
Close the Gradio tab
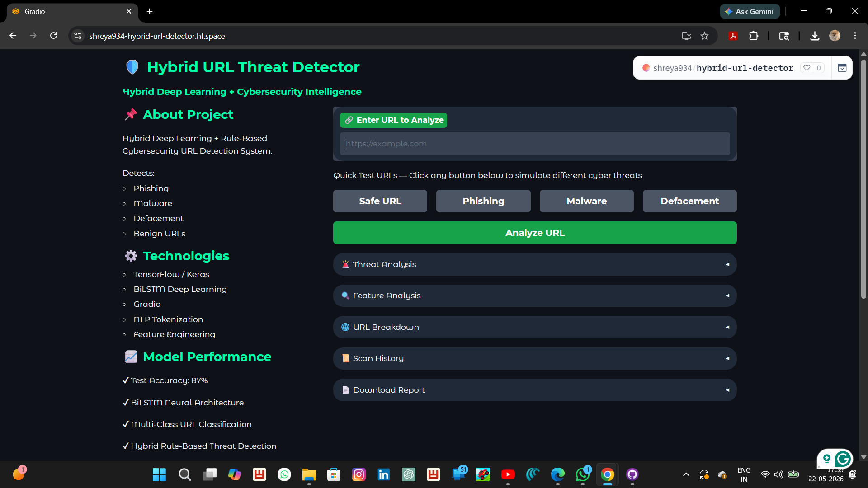point(129,11)
